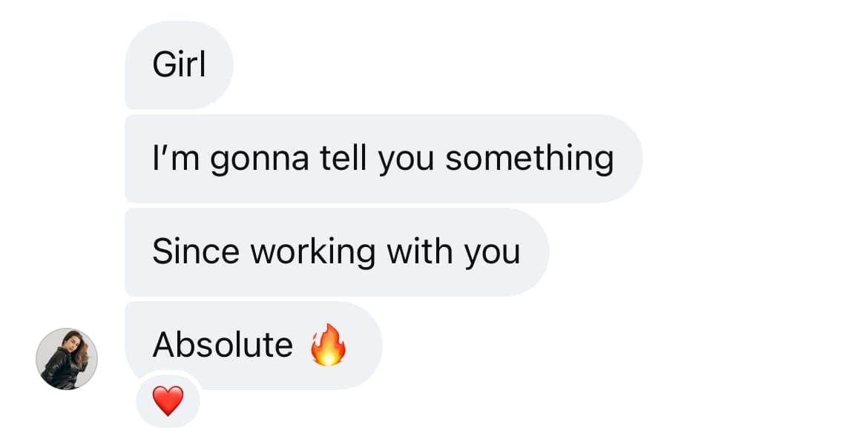The image size is (868, 448).
Task: Click the fire emoji in the message
Action: [328, 346]
